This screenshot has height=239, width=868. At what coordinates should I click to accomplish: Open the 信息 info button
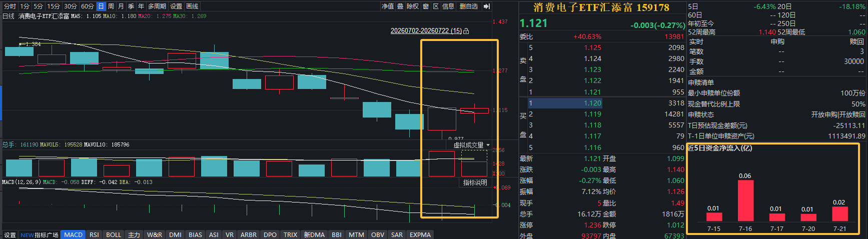(448, 6)
